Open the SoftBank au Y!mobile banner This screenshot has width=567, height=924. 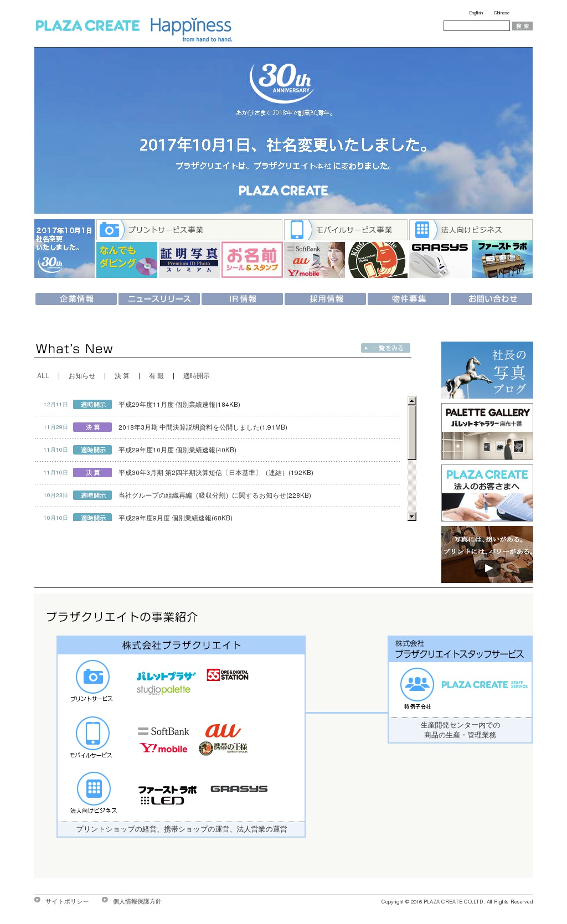[315, 260]
